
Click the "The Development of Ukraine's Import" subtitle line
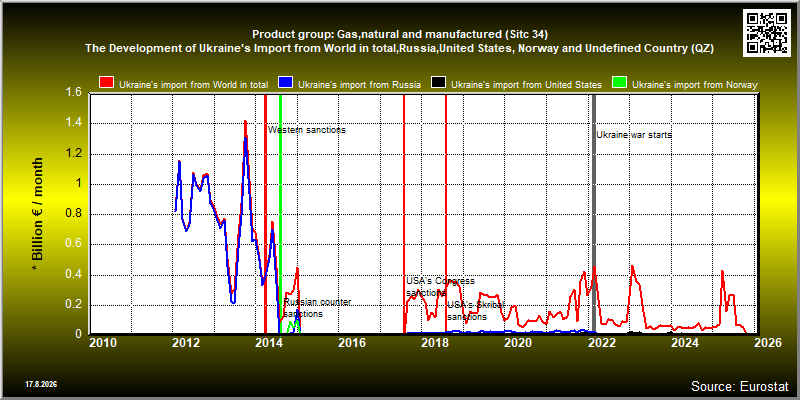(399, 49)
